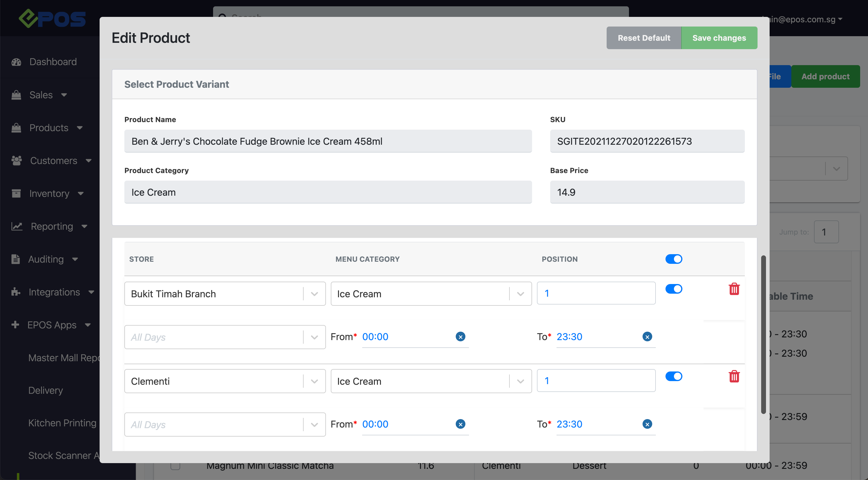Click Save changes button
The height and width of the screenshot is (480, 868).
[719, 38]
